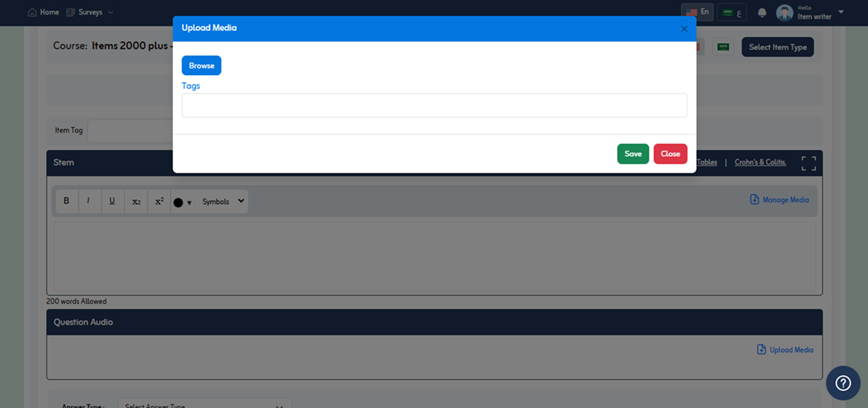The width and height of the screenshot is (868, 408).
Task: Apply superscript formatting
Action: coord(160,201)
